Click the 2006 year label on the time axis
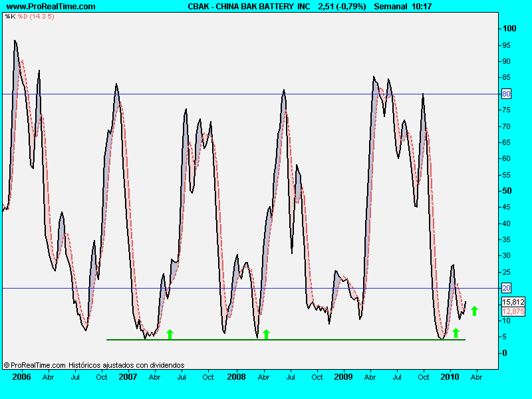 pos(21,377)
